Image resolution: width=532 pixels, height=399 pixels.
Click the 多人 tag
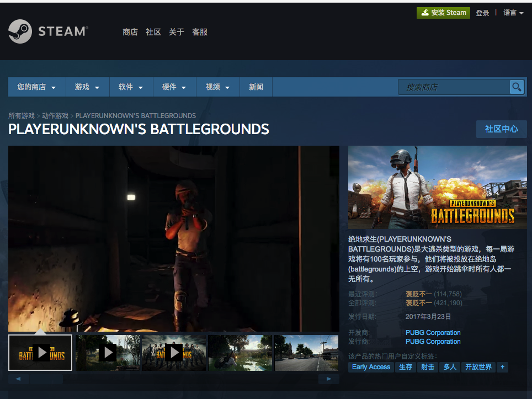pos(450,367)
